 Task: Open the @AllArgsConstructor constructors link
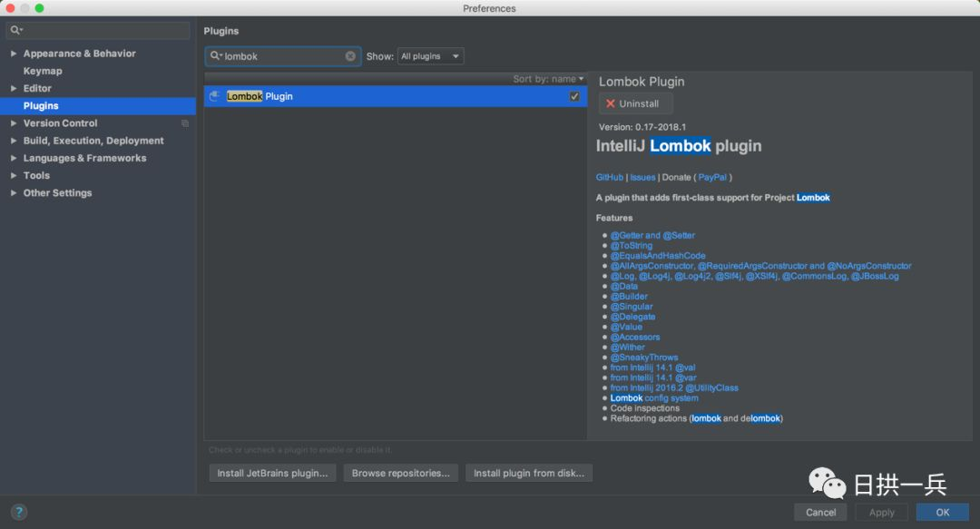tap(760, 266)
